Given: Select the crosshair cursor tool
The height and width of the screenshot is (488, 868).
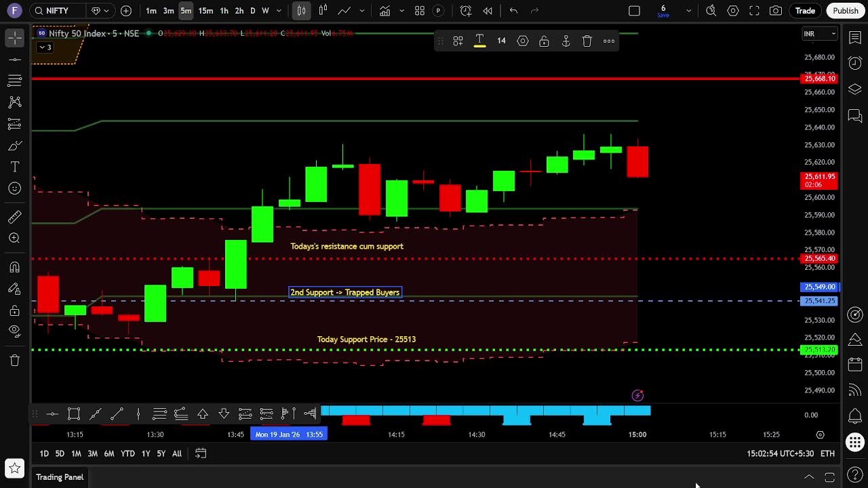Looking at the screenshot, I should (x=14, y=39).
